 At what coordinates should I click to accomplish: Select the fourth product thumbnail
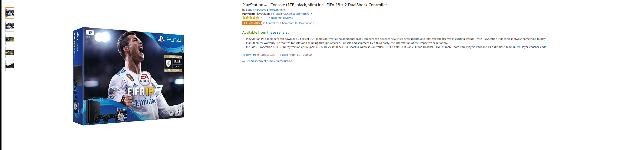[10, 53]
